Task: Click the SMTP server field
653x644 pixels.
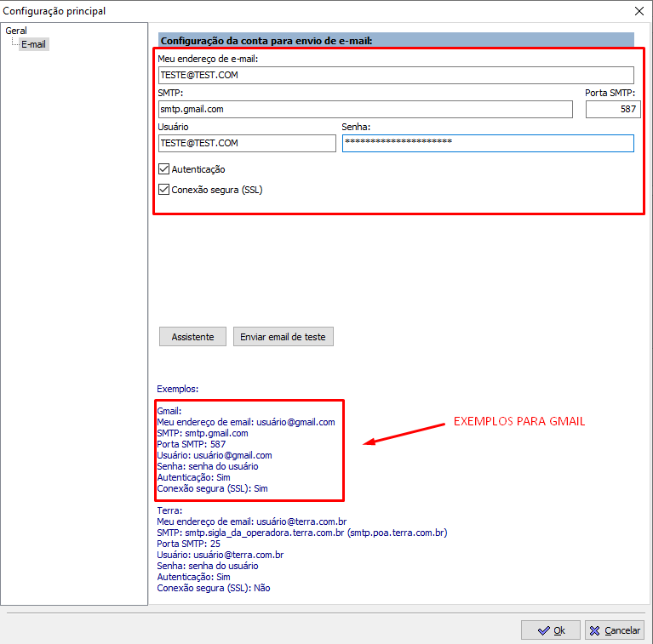Action: point(365,110)
